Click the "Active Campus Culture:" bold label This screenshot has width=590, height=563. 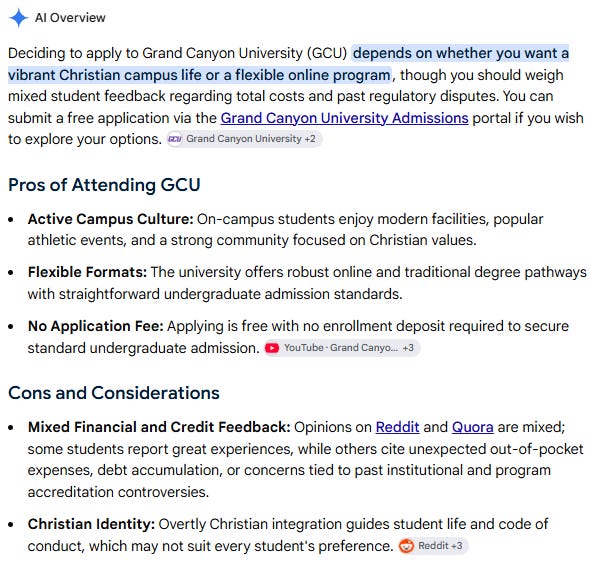tap(111, 219)
